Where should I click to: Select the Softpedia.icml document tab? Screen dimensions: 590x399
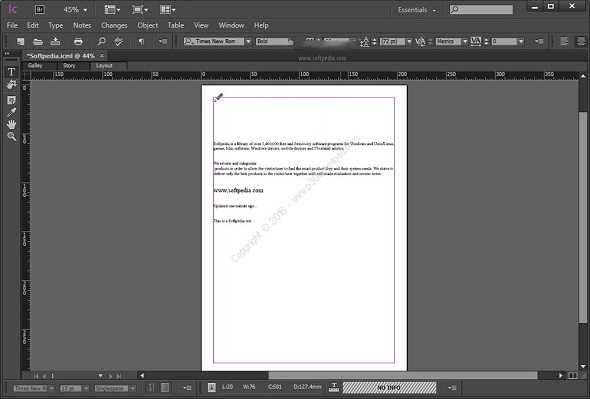[x=61, y=56]
